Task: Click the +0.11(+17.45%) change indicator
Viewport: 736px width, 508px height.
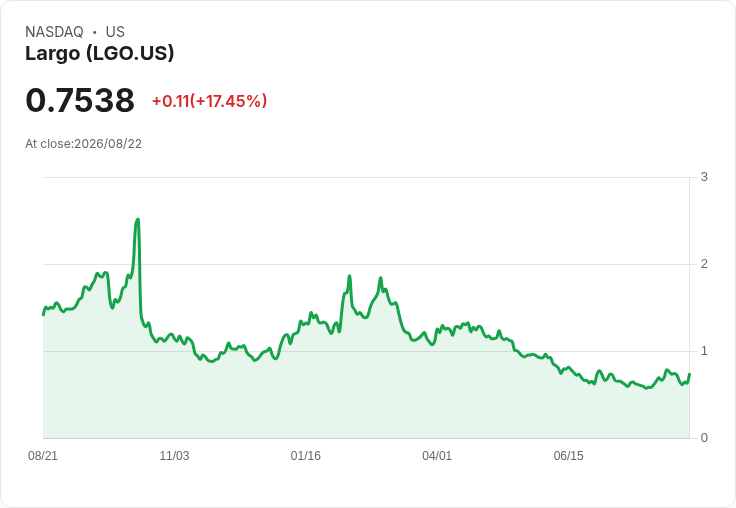Action: 209,101
